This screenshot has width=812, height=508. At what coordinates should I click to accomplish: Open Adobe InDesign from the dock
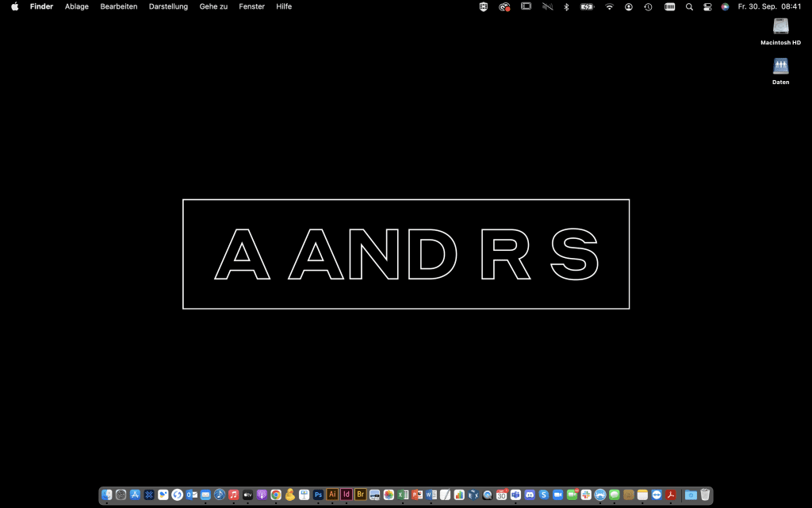pyautogui.click(x=347, y=495)
